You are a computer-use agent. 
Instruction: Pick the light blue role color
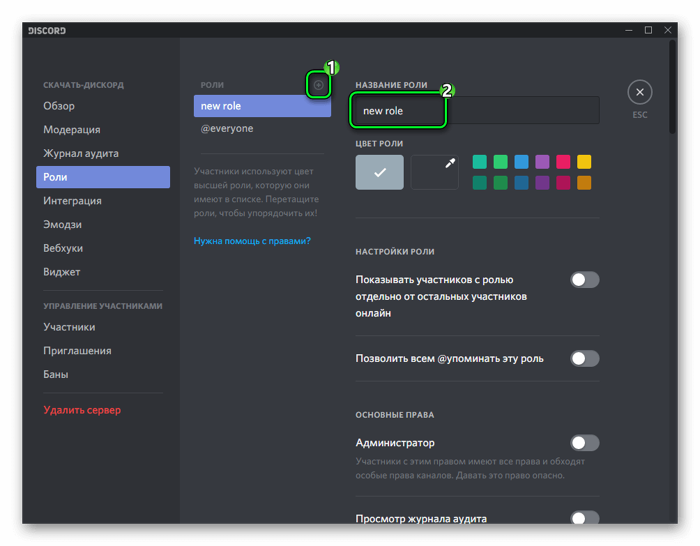coord(521,162)
